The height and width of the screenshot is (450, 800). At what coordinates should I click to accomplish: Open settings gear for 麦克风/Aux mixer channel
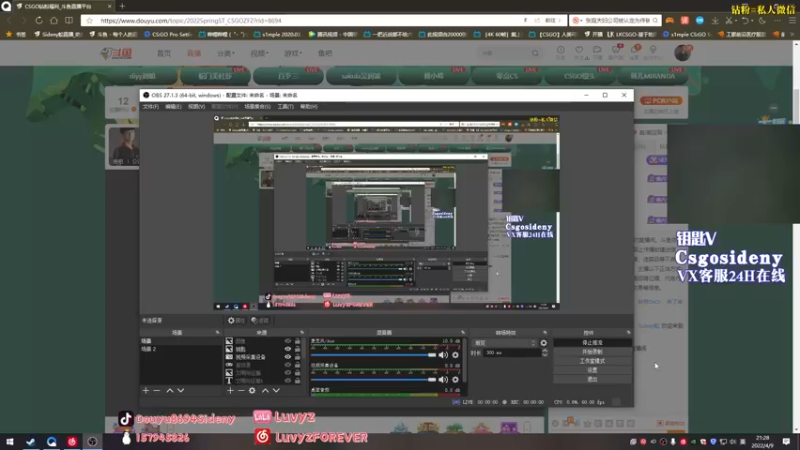click(x=455, y=355)
